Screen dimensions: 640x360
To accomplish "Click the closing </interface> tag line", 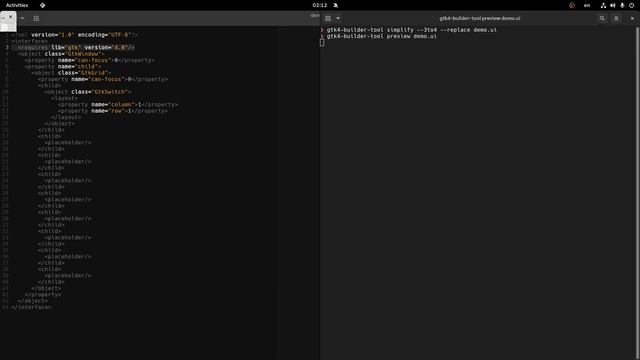I will point(31,307).
